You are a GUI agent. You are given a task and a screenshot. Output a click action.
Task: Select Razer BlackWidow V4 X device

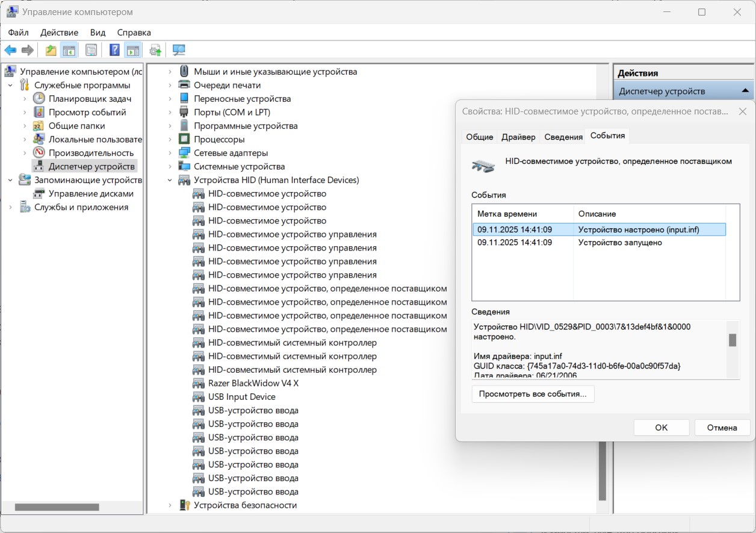253,383
